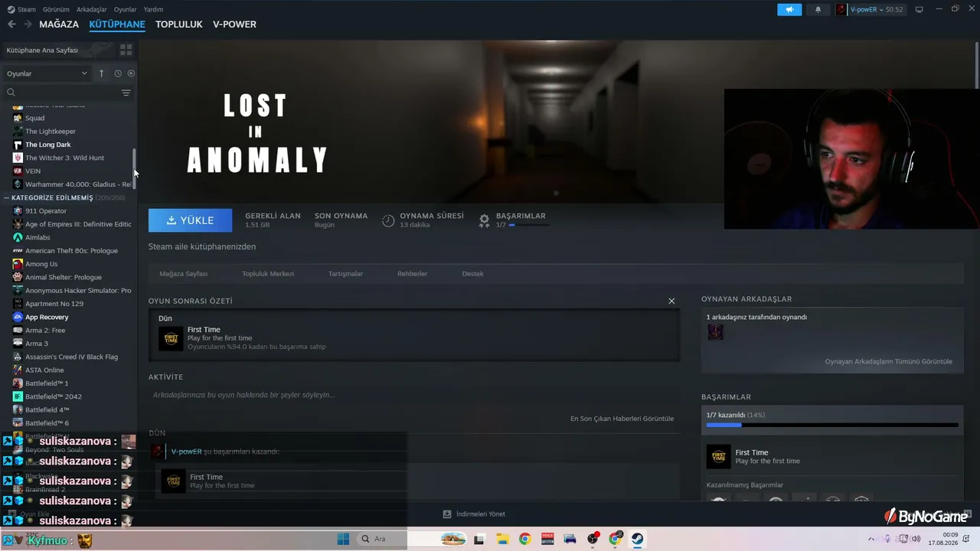This screenshot has height=551, width=980.
Task: Open the V-powER account dropdown
Action: [870, 9]
